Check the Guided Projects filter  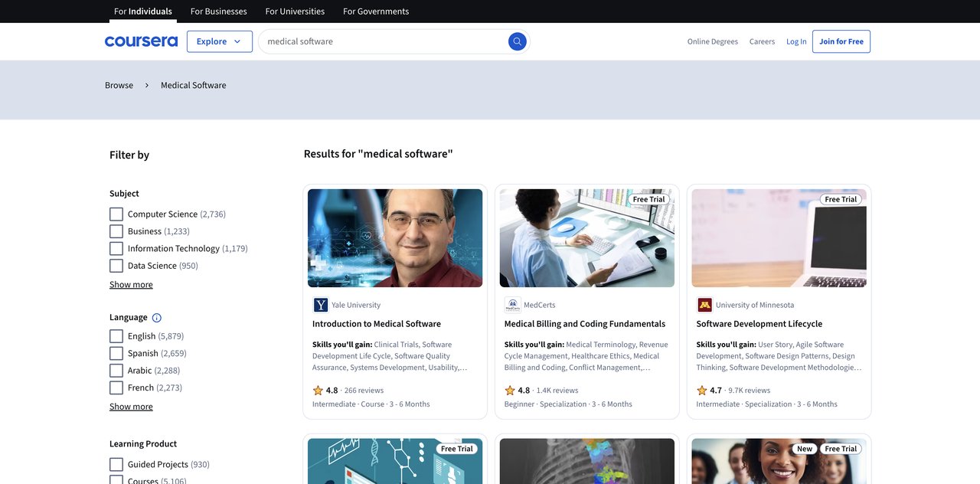coord(116,464)
